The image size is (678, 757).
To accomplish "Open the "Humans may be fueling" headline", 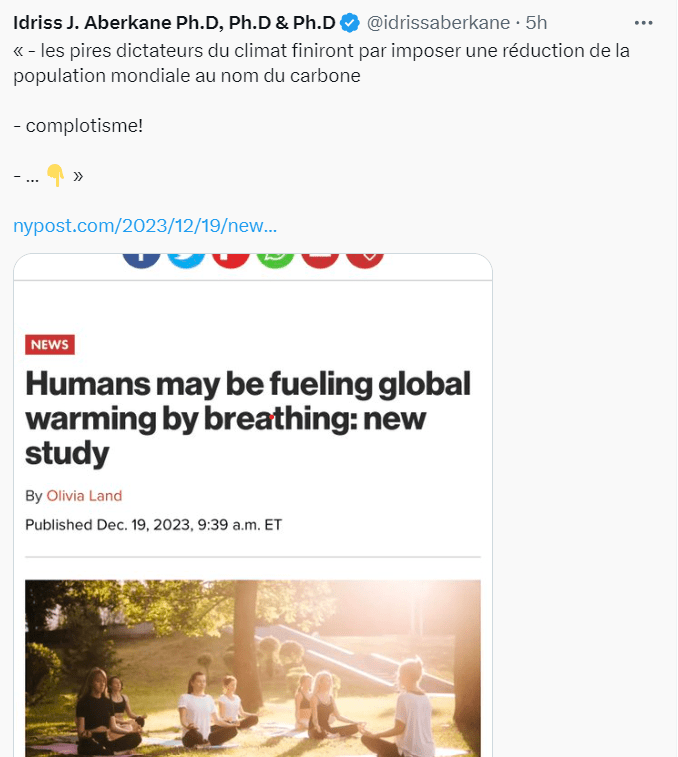I will click(247, 418).
